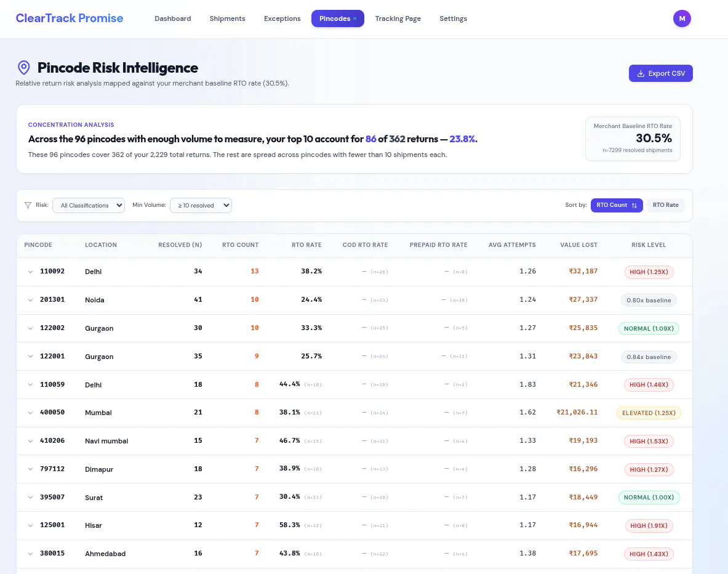Screen dimensions: 728x574
Task: Expand the 797112 Dimapur row
Action: point(30,469)
